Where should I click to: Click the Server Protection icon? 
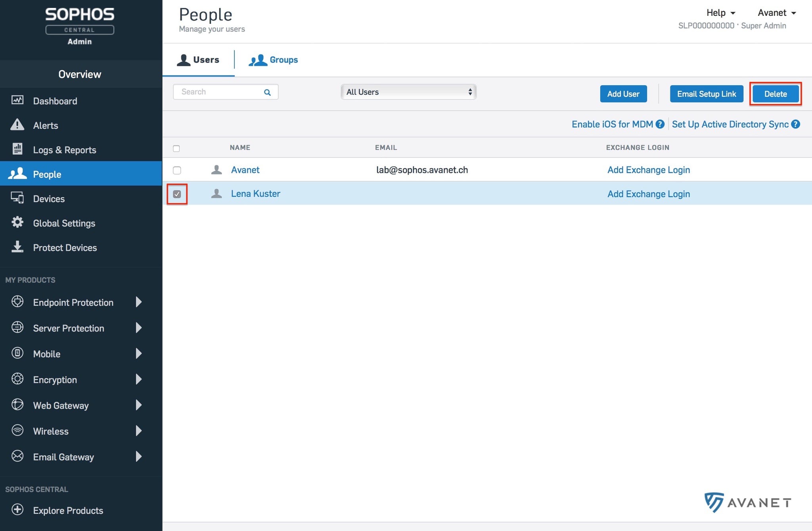[17, 328]
